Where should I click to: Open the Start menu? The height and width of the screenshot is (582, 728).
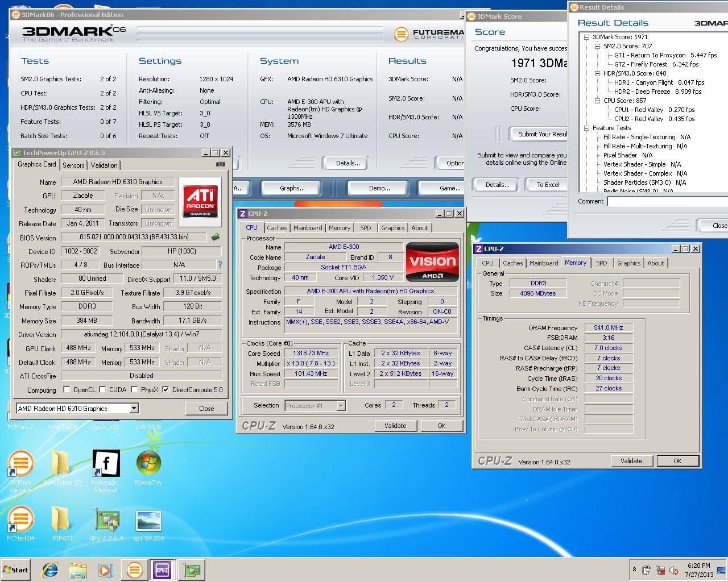[x=15, y=570]
